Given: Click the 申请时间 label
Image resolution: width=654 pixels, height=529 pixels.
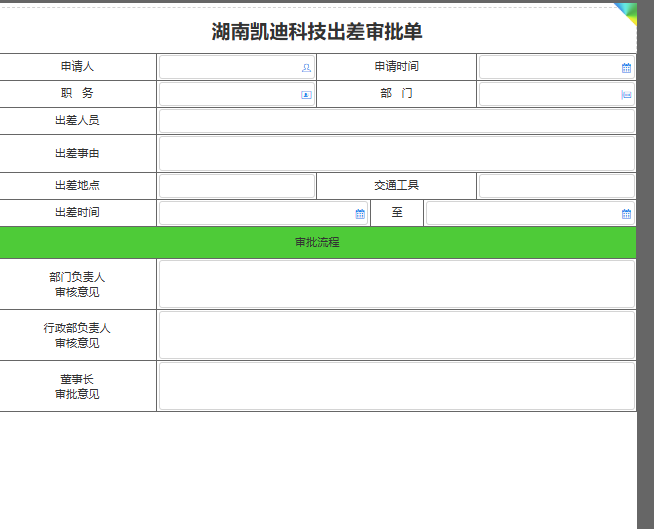Looking at the screenshot, I should click(x=396, y=66).
